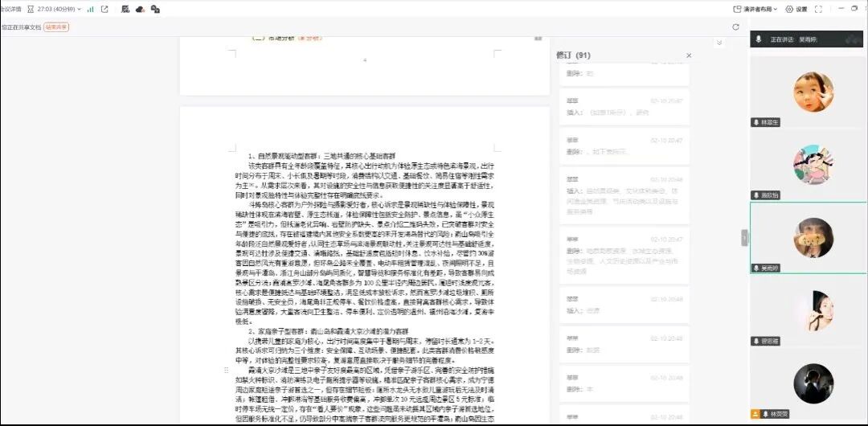Enter full screen mode via the frame icon
Viewport: 868px width, 426px height.
point(819,9)
